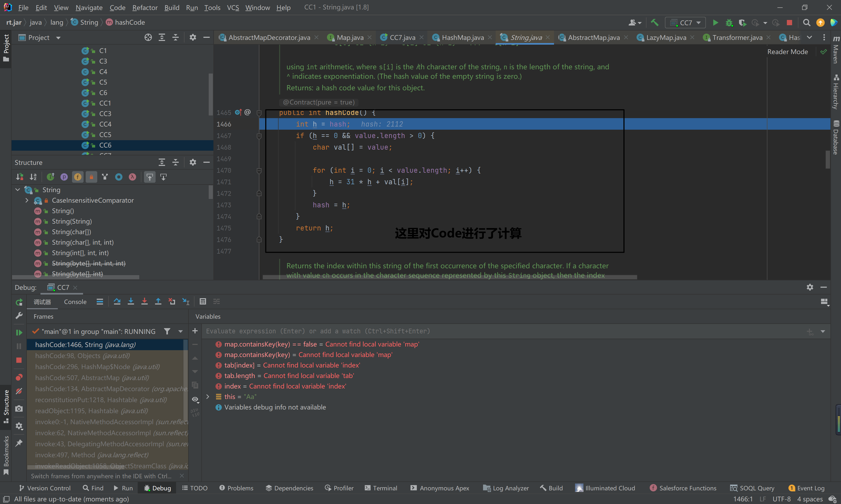Click the Resume Program icon
The image size is (841, 504).
tap(19, 332)
